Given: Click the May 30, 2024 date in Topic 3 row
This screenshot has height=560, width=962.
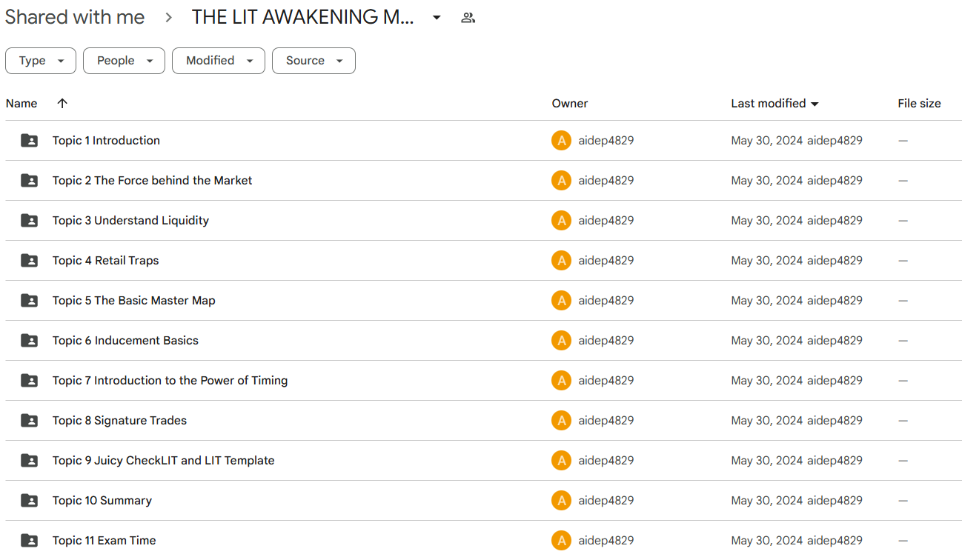Looking at the screenshot, I should (x=767, y=220).
